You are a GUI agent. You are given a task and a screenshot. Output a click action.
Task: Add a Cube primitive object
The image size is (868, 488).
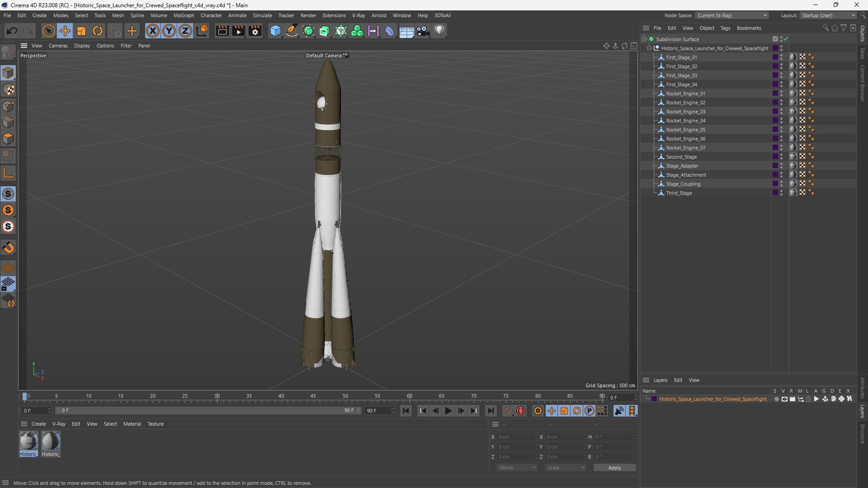[275, 31]
